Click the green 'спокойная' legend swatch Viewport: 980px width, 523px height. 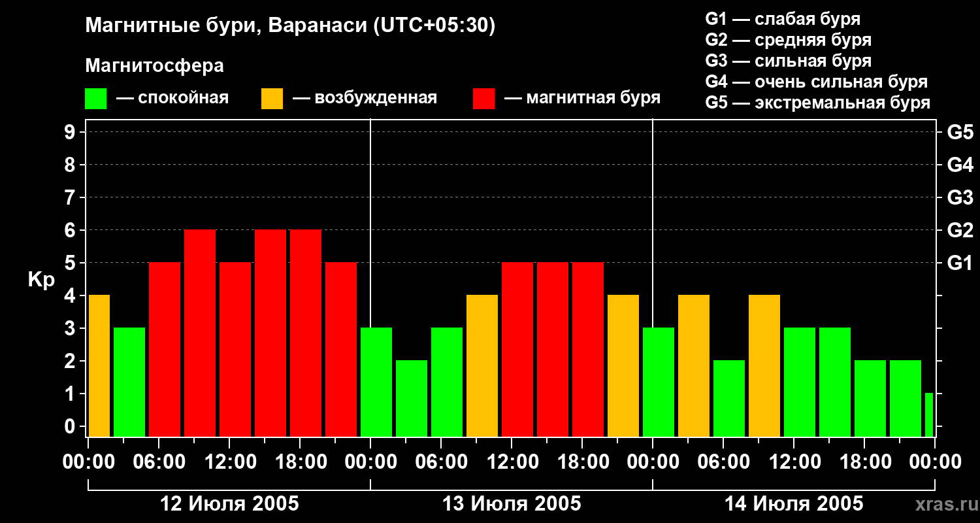[x=95, y=99]
